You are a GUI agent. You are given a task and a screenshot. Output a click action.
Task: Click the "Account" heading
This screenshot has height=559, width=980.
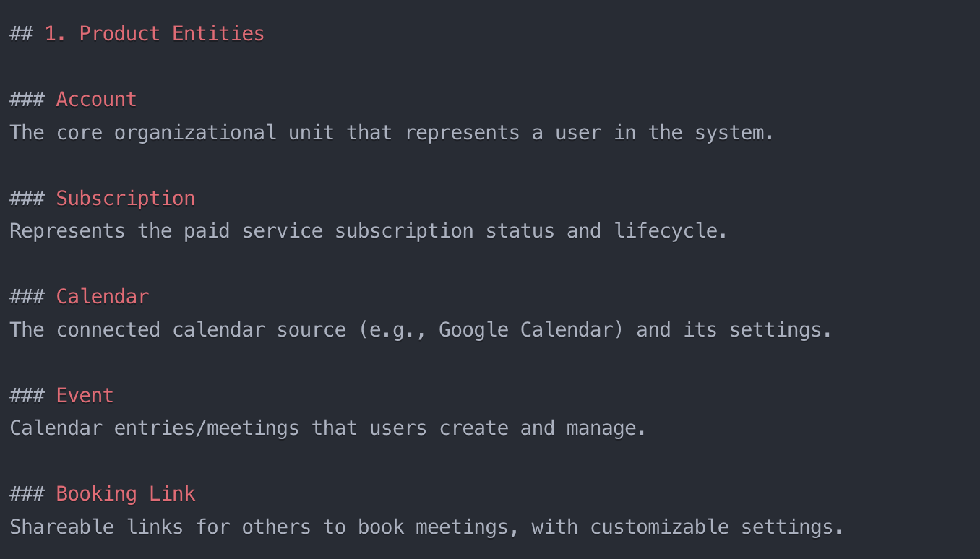pos(96,100)
